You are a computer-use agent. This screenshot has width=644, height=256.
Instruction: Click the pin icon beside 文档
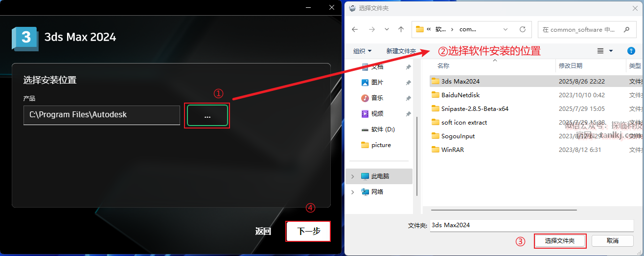408,67
